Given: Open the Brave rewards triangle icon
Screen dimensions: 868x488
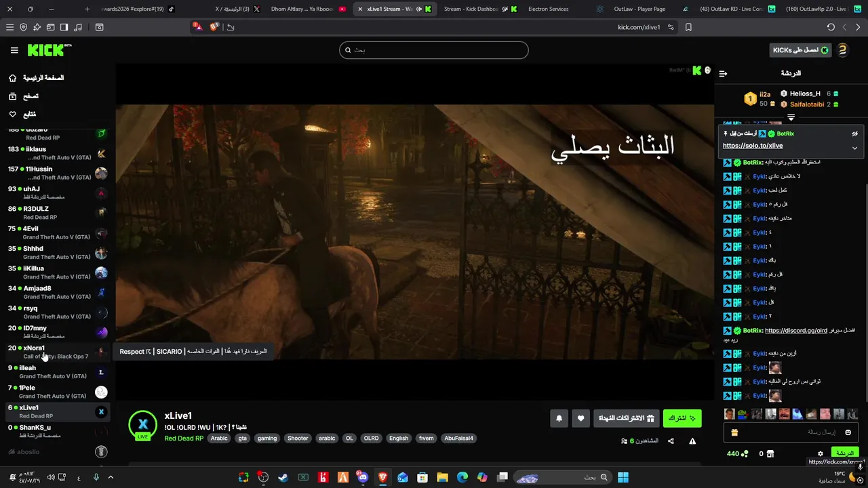Looking at the screenshot, I should point(197,27).
